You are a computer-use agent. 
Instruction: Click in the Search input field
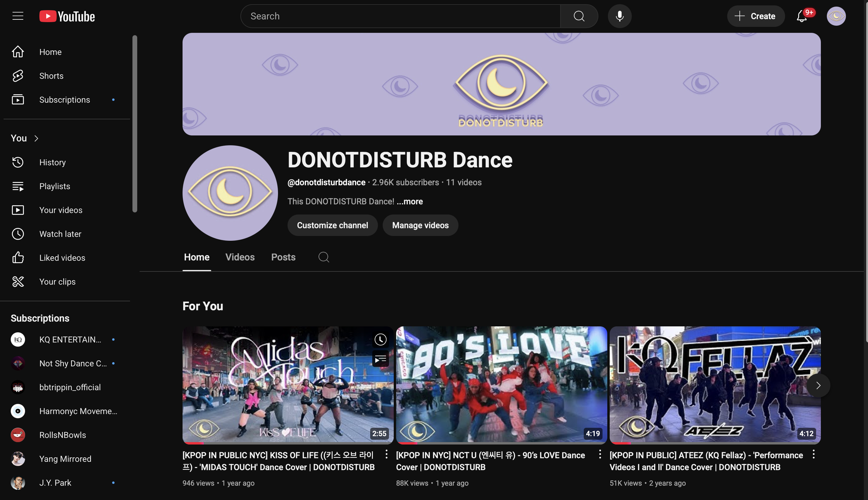coord(400,16)
